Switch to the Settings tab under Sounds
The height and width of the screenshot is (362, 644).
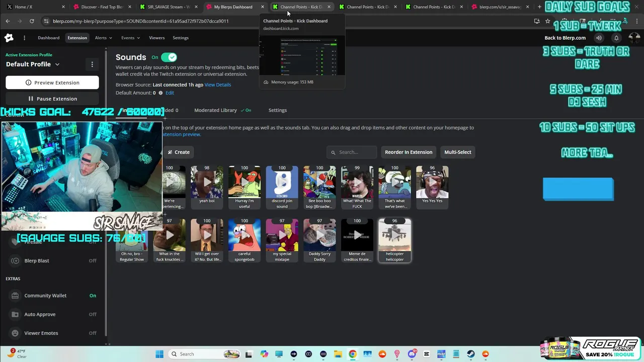pos(277,110)
